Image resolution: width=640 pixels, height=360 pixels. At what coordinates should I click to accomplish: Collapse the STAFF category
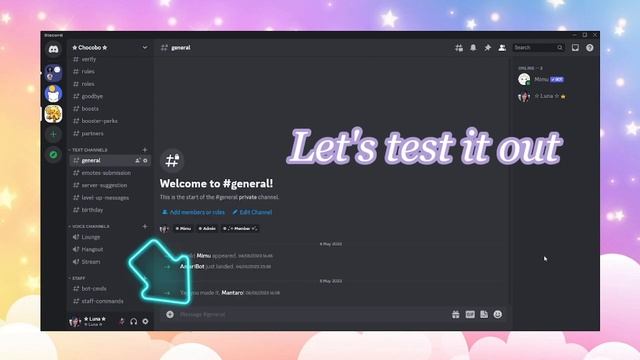click(77, 278)
